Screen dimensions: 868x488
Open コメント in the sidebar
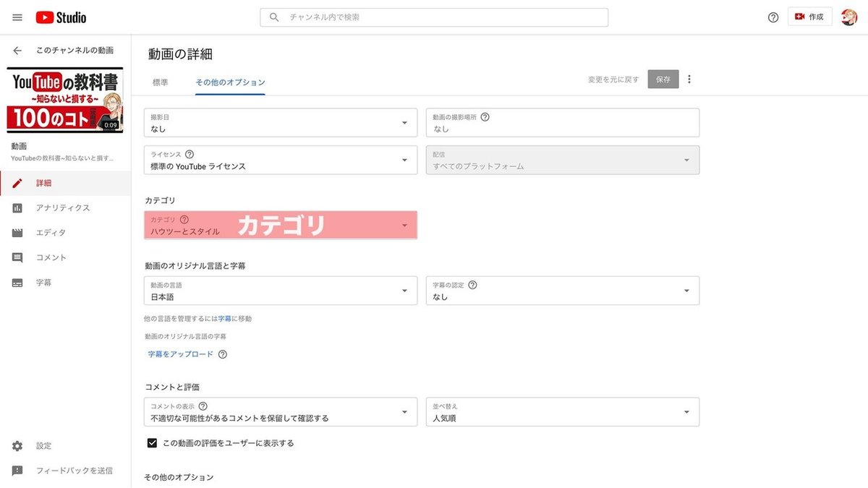[65, 257]
